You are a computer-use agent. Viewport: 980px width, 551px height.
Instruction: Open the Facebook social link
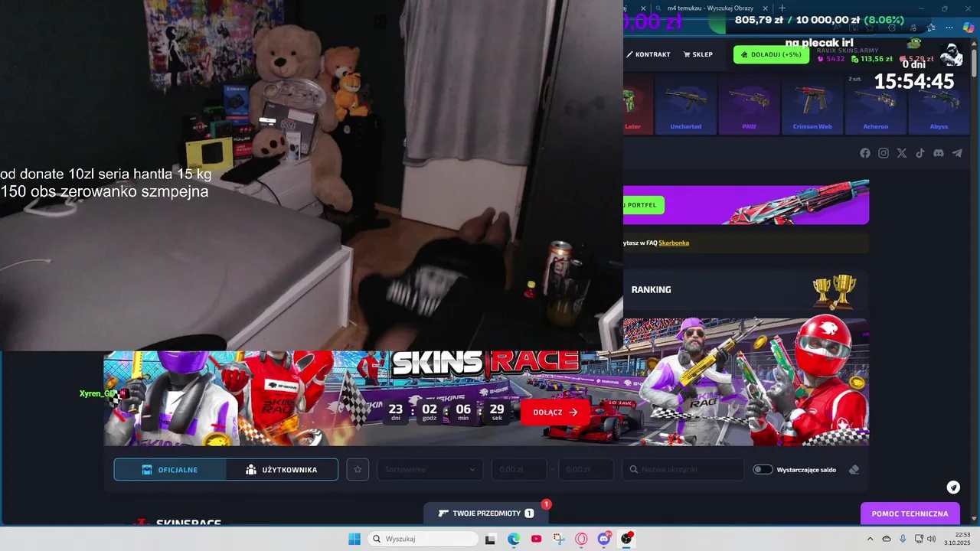click(x=865, y=153)
